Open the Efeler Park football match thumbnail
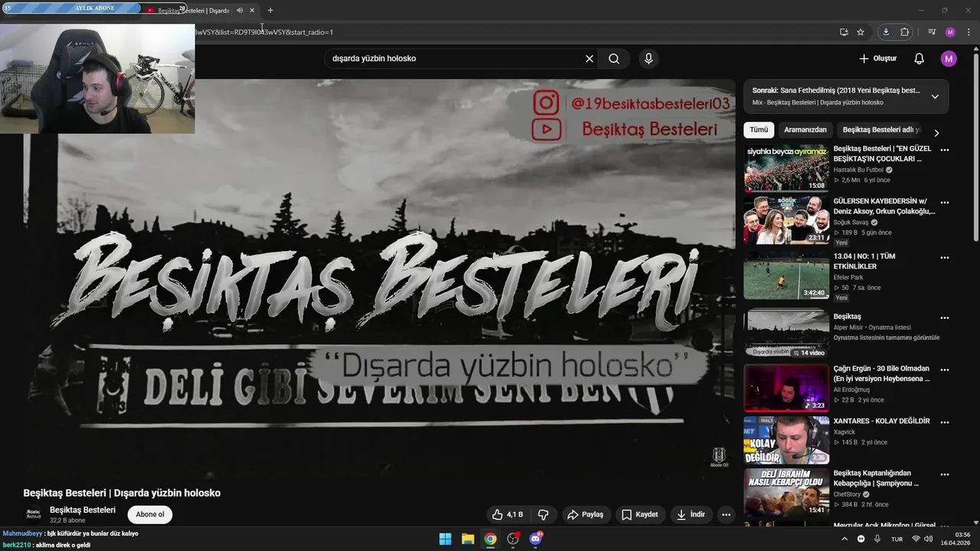The width and height of the screenshot is (980, 551). coord(786,275)
